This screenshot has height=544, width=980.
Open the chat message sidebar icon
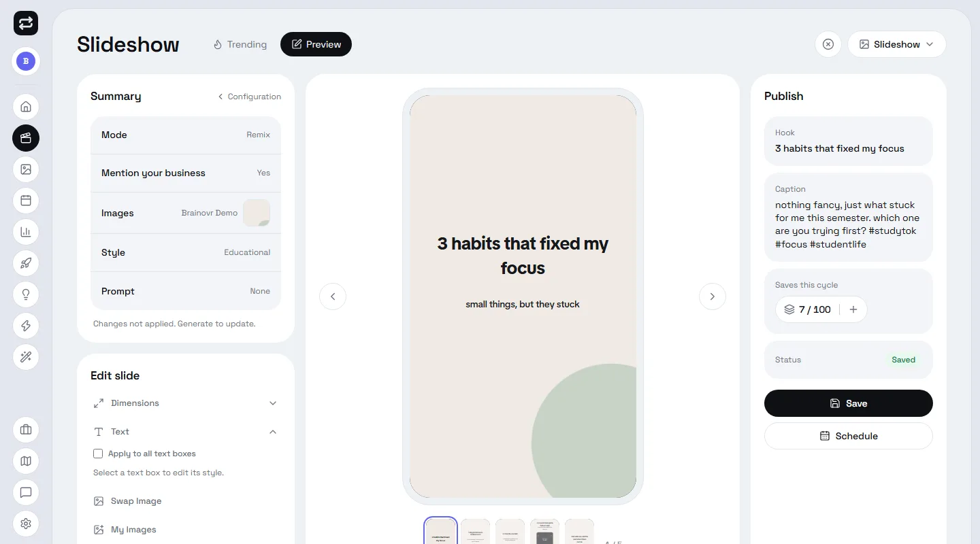(x=26, y=492)
